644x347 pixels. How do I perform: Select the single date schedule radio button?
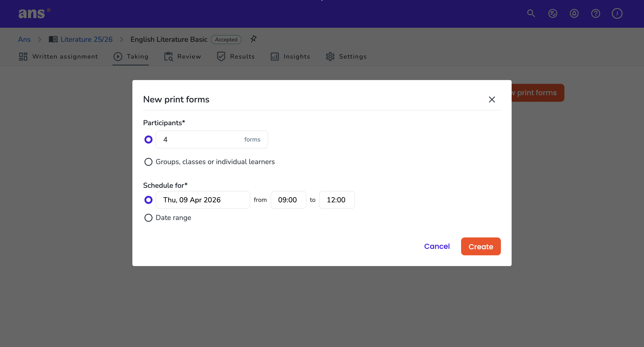click(148, 200)
